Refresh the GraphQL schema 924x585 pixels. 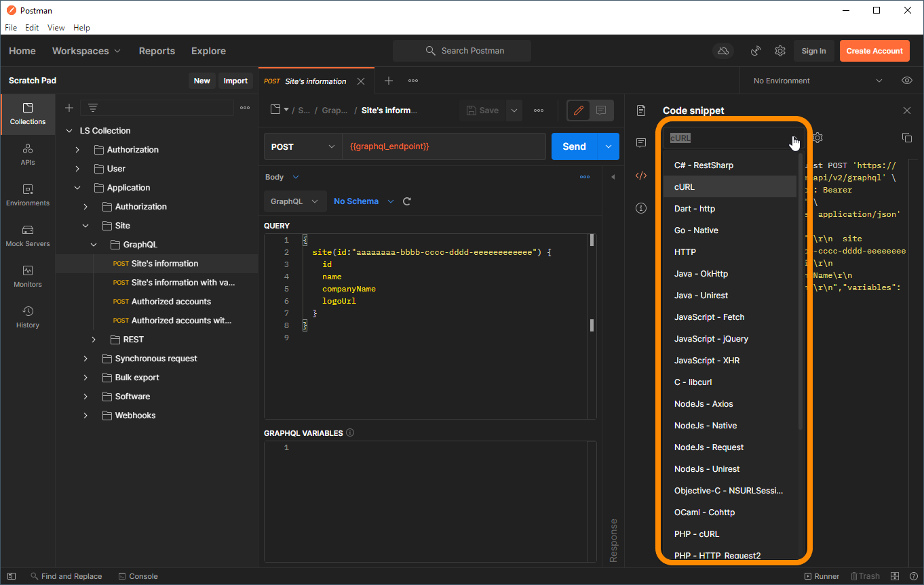click(407, 201)
